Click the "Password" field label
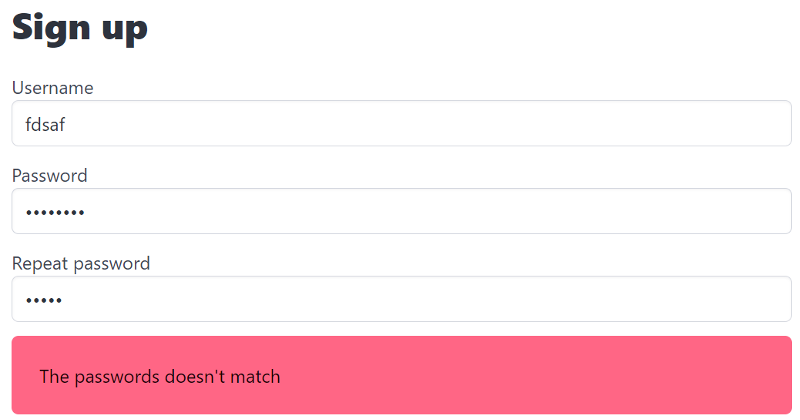 pos(49,176)
